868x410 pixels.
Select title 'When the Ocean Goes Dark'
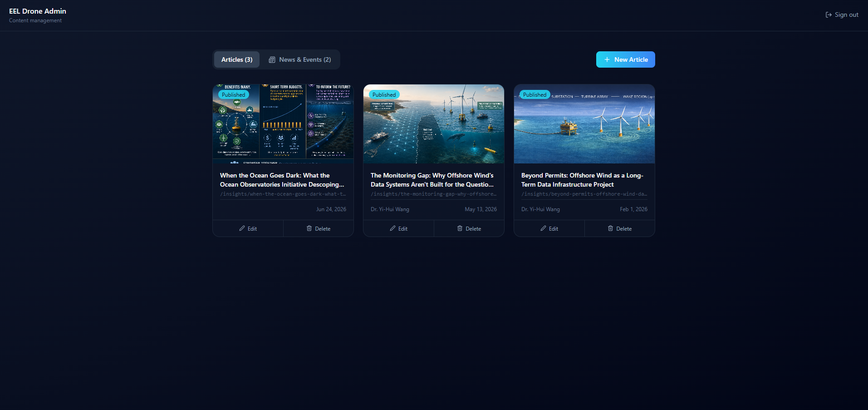(282, 180)
